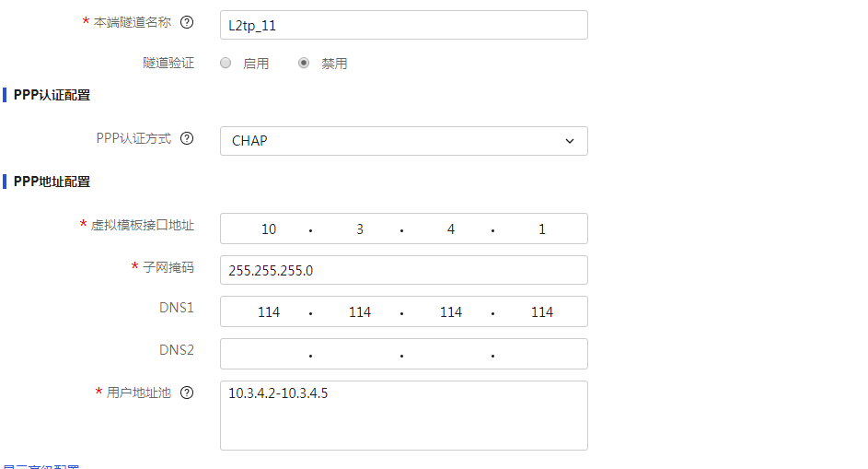Click help icon beside 本端隧道名称

coord(187,22)
